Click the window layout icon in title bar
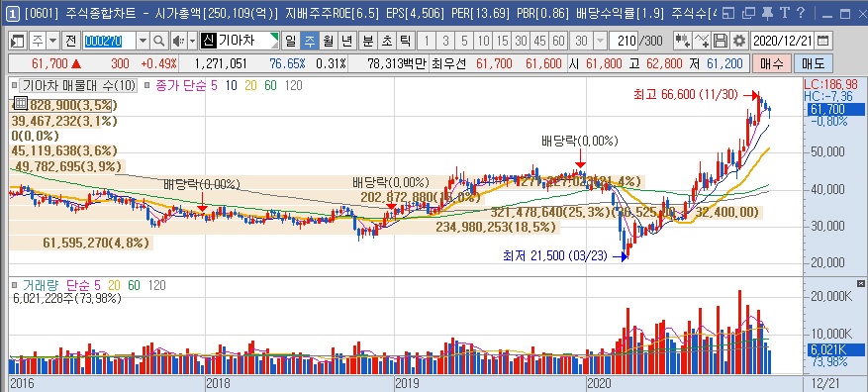868x392 pixels. click(729, 14)
